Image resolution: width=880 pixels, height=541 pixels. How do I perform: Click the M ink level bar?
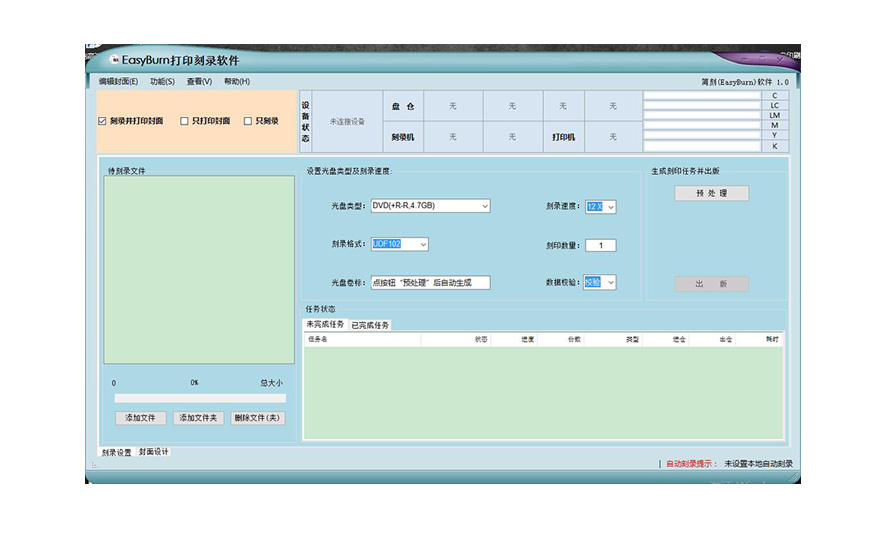coord(702,126)
